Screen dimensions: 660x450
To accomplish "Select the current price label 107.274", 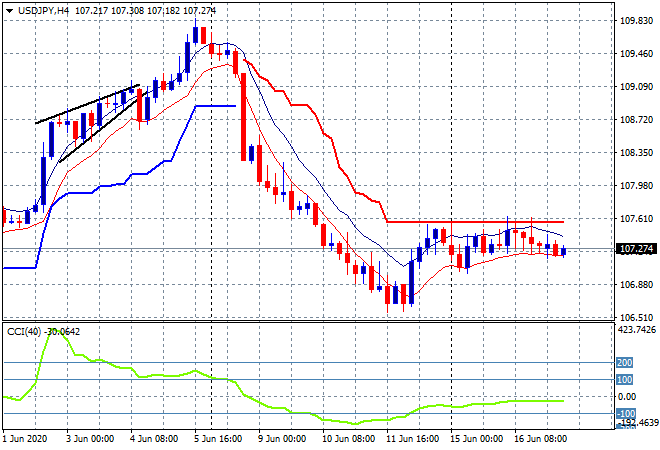I will (636, 249).
